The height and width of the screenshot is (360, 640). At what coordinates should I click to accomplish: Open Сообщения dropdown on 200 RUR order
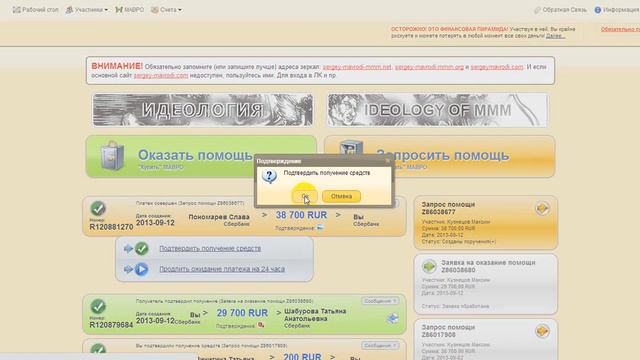(380, 345)
